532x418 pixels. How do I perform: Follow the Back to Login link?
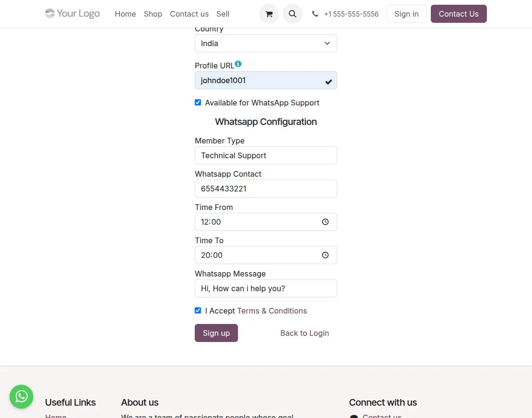coord(304,333)
